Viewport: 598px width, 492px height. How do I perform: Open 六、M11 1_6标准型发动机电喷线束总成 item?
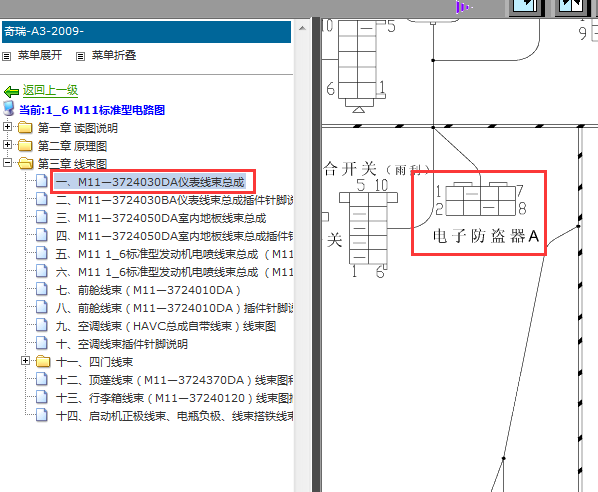click(174, 272)
